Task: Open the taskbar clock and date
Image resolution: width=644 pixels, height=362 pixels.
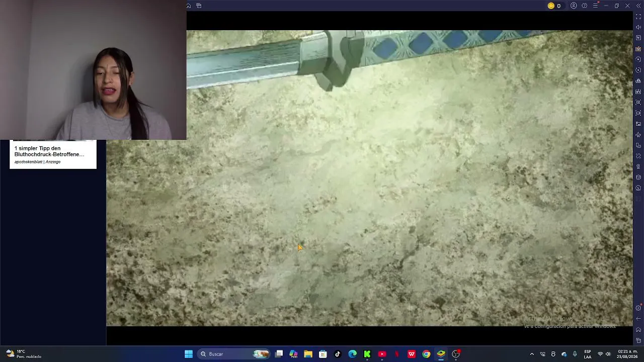Action: click(x=628, y=354)
